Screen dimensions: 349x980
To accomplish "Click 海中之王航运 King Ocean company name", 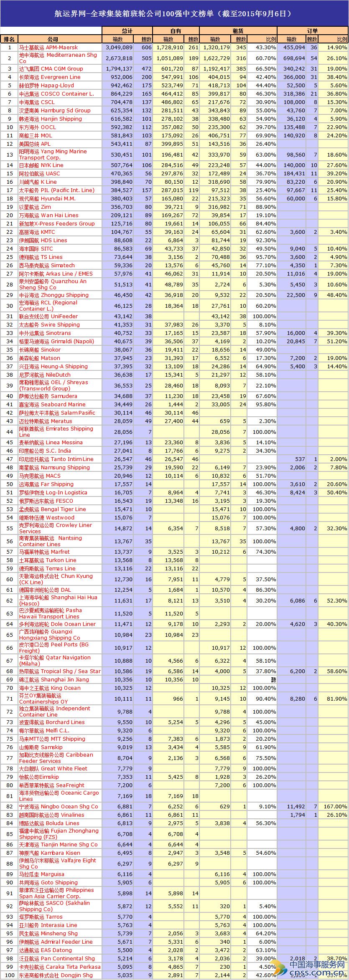I will point(50,688).
